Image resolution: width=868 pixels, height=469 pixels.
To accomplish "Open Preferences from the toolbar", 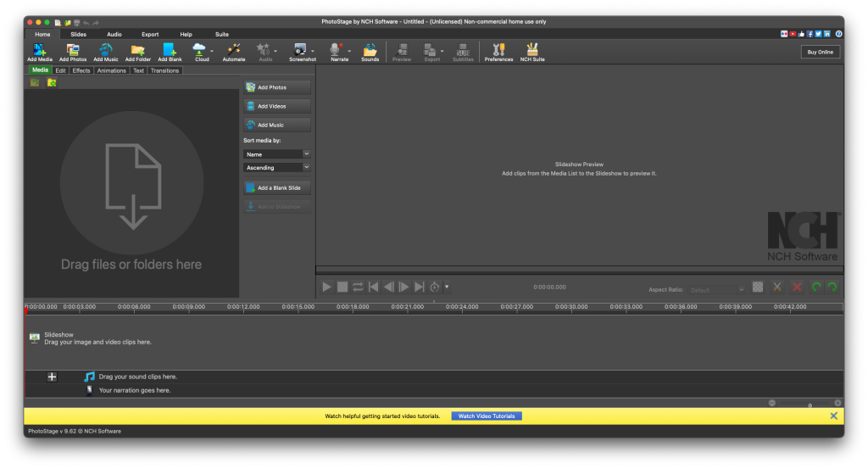I will pyautogui.click(x=498, y=52).
